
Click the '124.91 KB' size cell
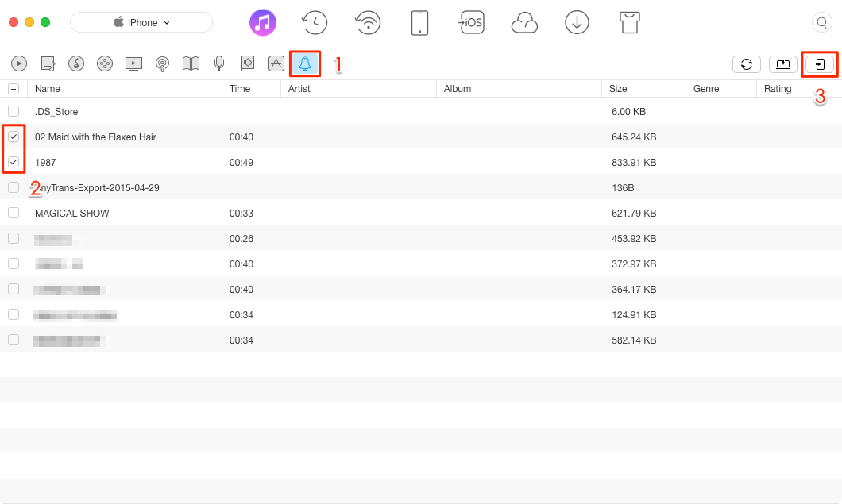pos(634,314)
